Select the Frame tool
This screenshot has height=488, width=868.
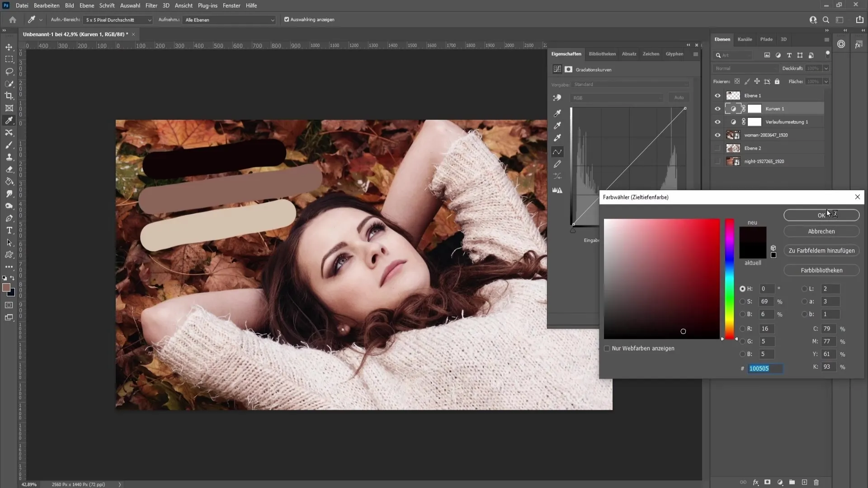coord(9,108)
